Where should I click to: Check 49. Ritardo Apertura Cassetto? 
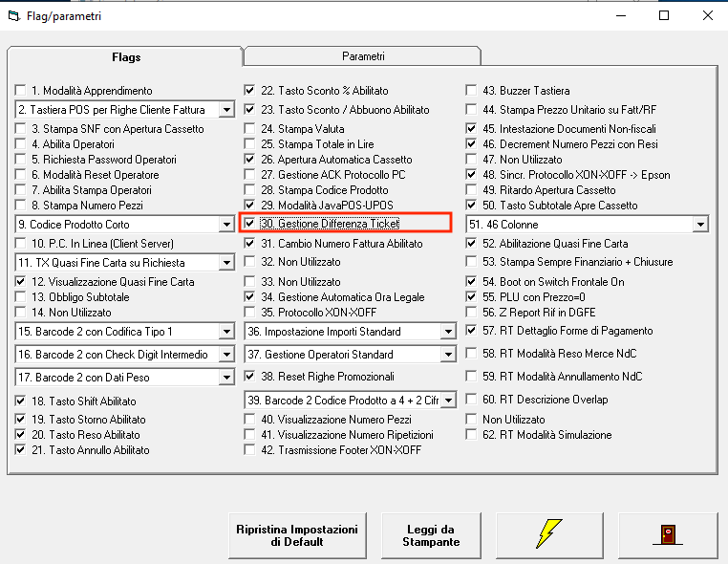471,189
